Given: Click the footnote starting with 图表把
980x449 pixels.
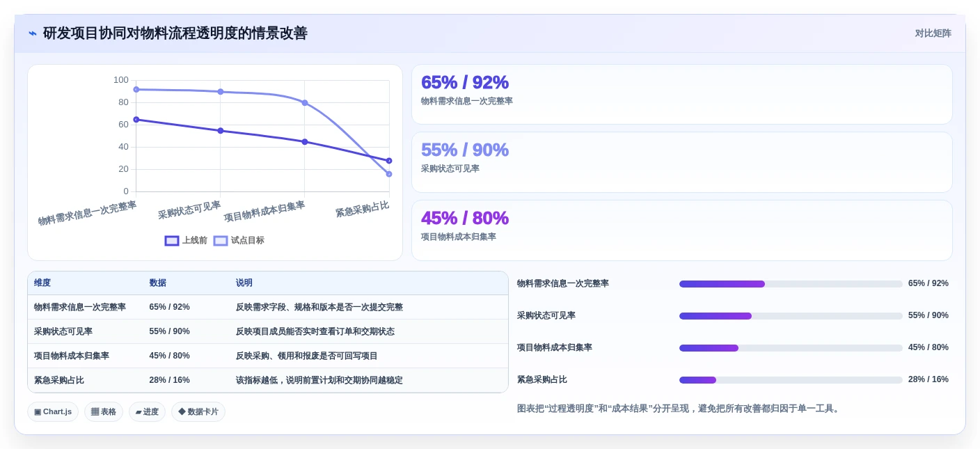Looking at the screenshot, I should (x=679, y=409).
